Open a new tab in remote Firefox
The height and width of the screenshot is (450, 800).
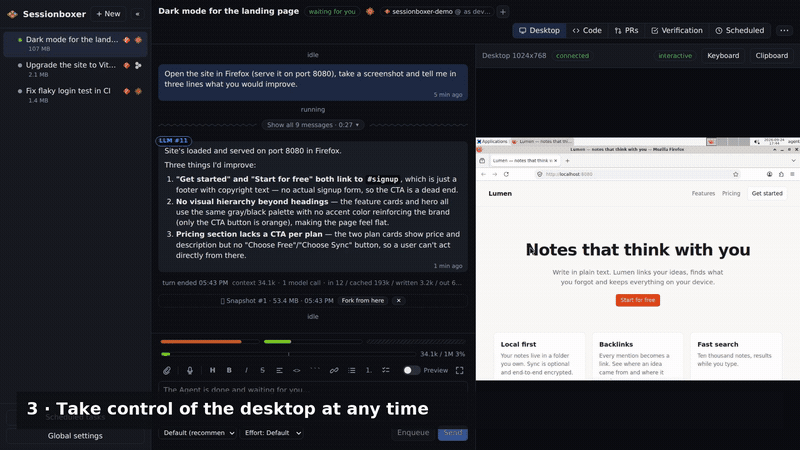click(x=567, y=160)
